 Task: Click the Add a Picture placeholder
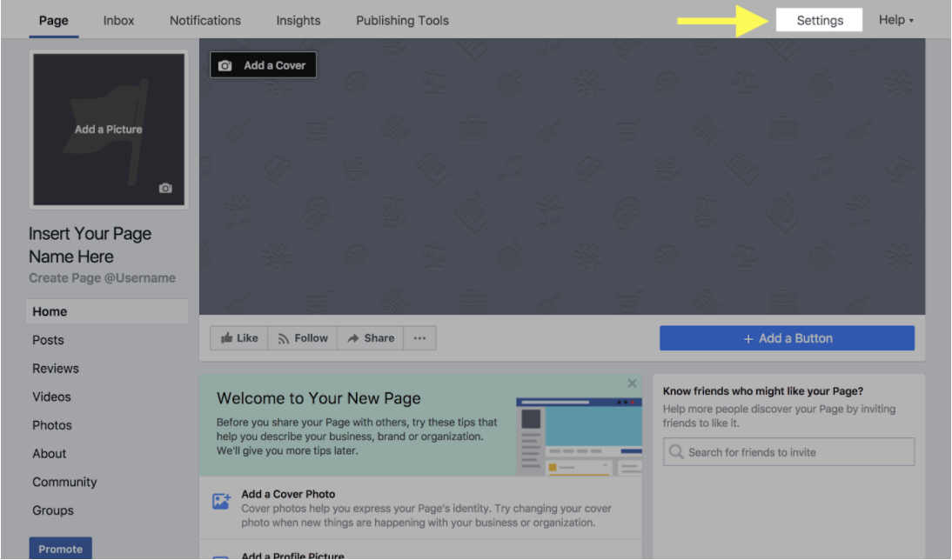[109, 130]
